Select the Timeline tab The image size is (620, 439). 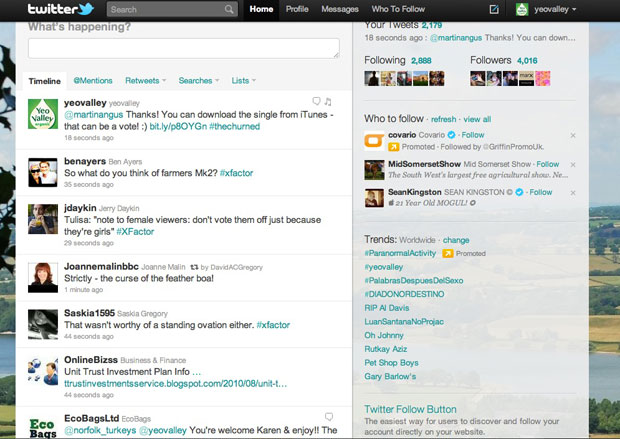pyautogui.click(x=45, y=81)
